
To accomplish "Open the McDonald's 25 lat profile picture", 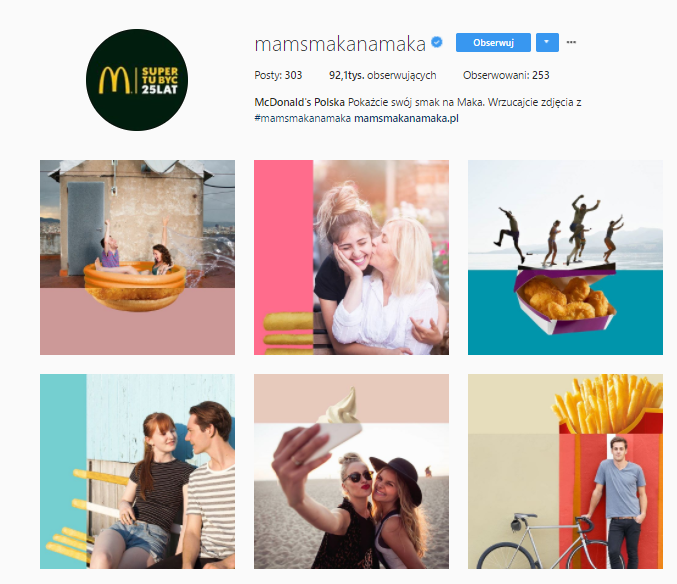I will click(137, 80).
